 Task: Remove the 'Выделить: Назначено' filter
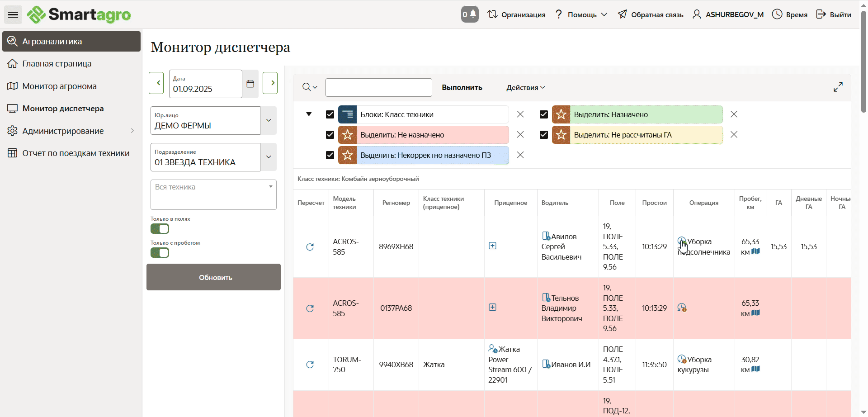point(734,114)
